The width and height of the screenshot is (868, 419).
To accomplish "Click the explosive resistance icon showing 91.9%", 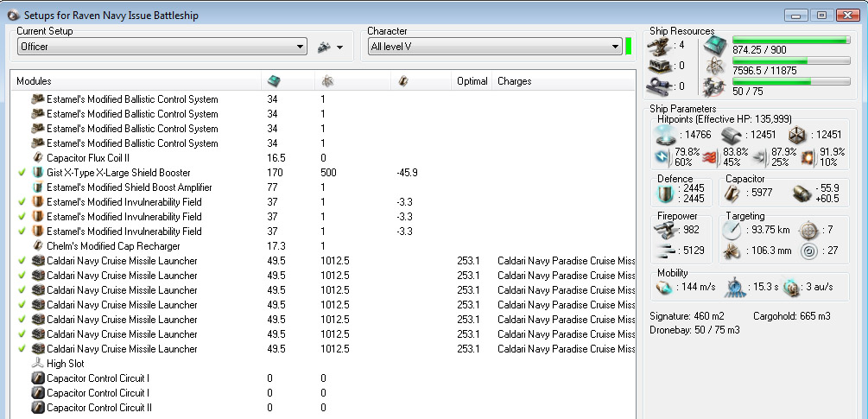I will click(x=808, y=156).
